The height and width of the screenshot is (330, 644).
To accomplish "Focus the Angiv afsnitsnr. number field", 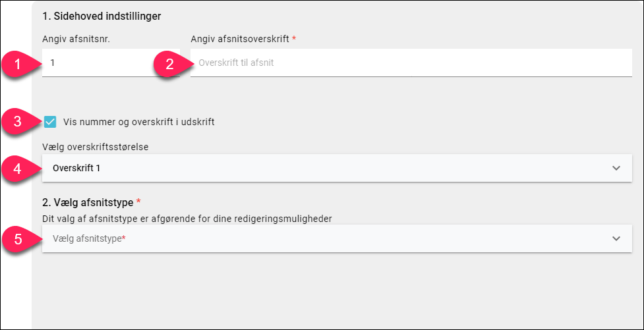I will pos(111,63).
